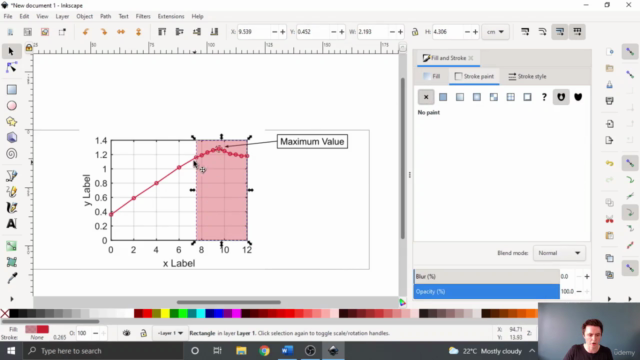Click the Import file icon
Viewport: 640px width, 360px height.
pyautogui.click(x=610, y=124)
